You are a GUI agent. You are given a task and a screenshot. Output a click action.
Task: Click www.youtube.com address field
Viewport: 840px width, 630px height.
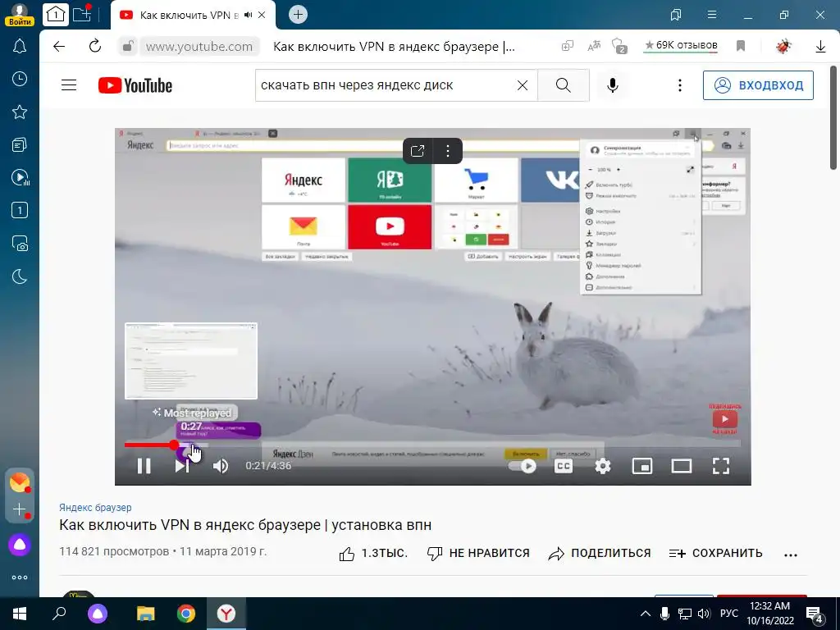tap(199, 47)
